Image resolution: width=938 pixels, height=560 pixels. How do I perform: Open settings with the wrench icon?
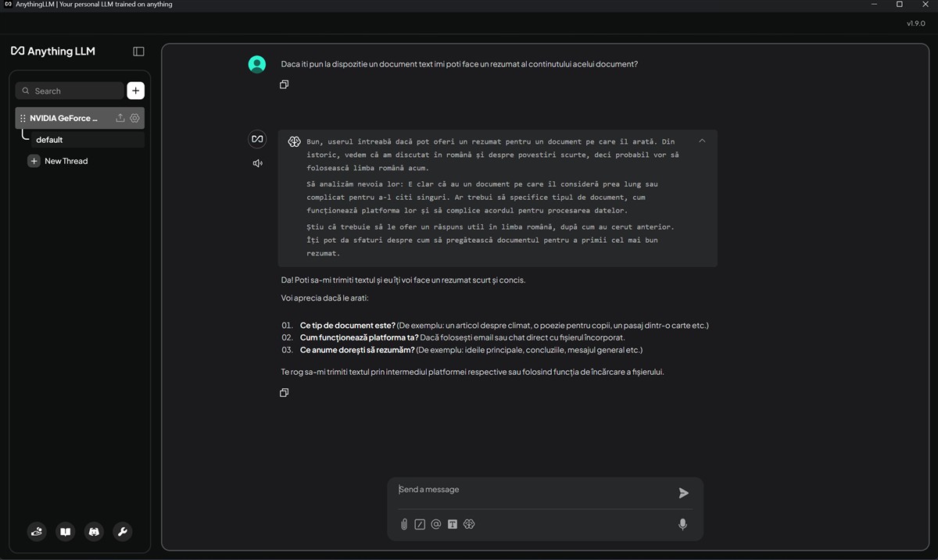[x=122, y=532]
